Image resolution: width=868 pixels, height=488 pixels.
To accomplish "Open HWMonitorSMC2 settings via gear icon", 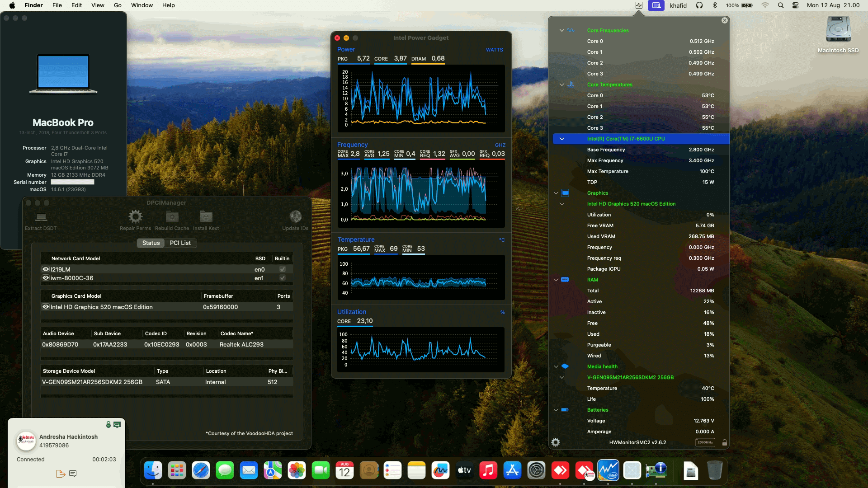I will (556, 442).
